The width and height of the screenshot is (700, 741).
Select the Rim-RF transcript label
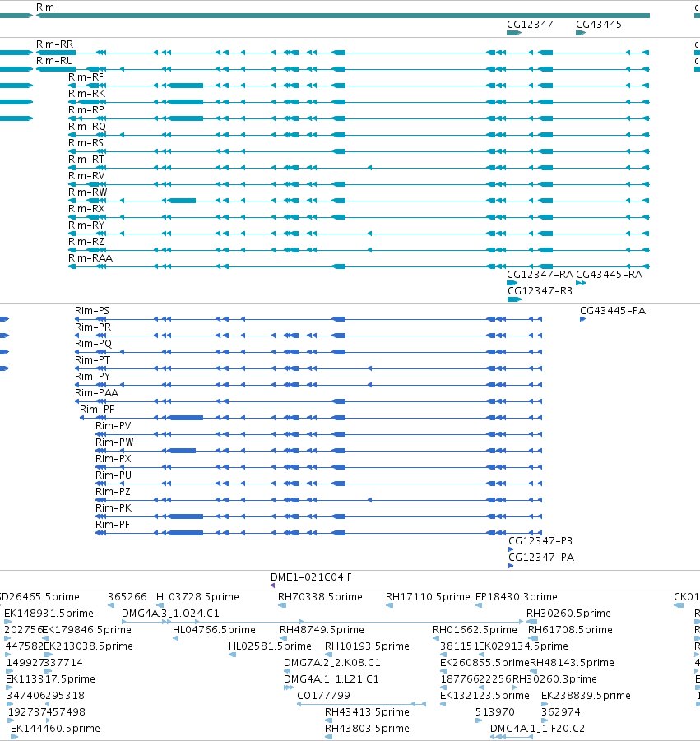[x=86, y=77]
